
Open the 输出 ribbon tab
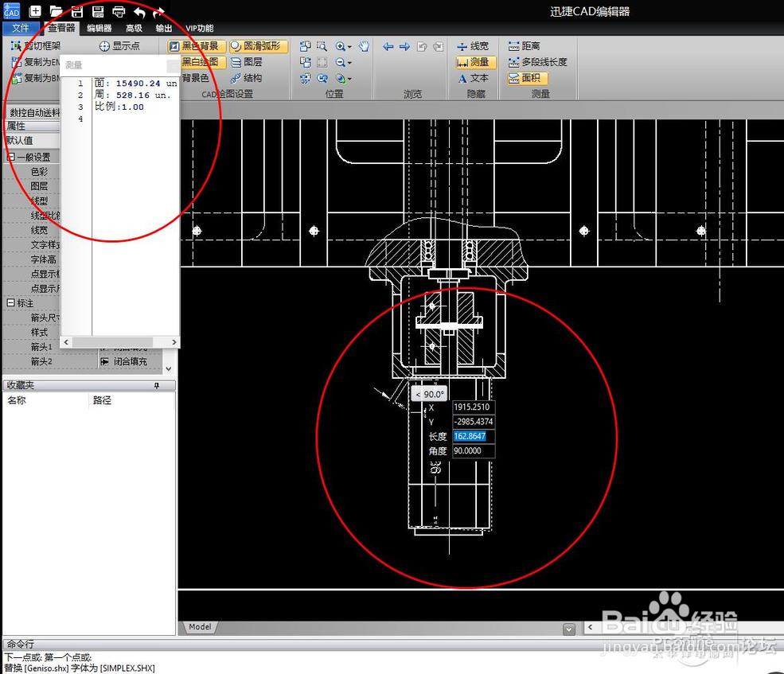click(164, 28)
